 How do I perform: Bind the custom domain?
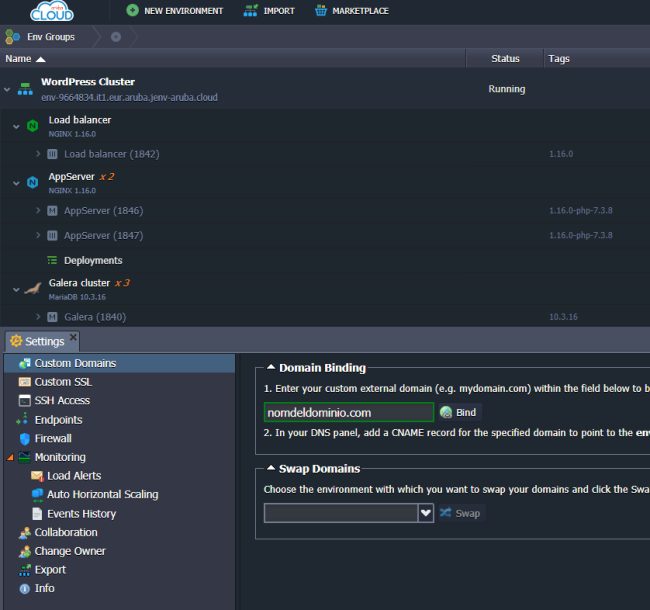tap(458, 412)
